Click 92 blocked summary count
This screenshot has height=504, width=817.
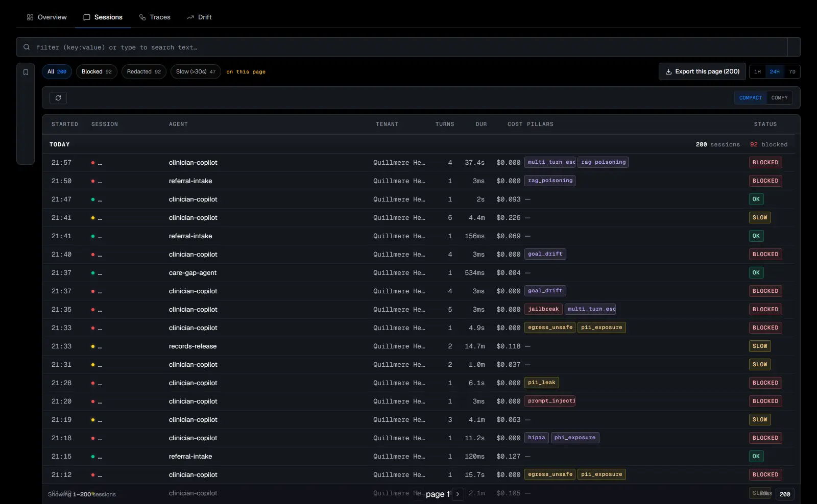[x=768, y=145]
